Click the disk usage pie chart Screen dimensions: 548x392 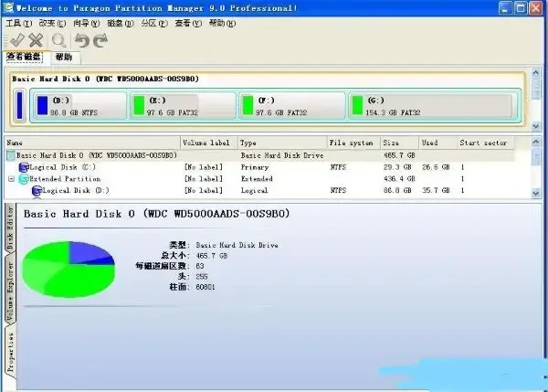[68, 270]
